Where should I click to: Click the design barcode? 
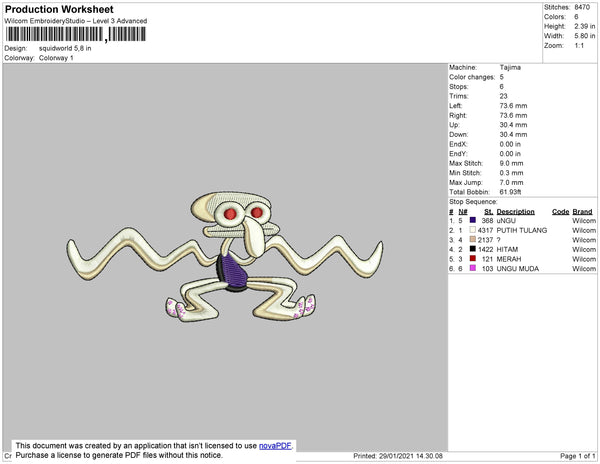(75, 34)
